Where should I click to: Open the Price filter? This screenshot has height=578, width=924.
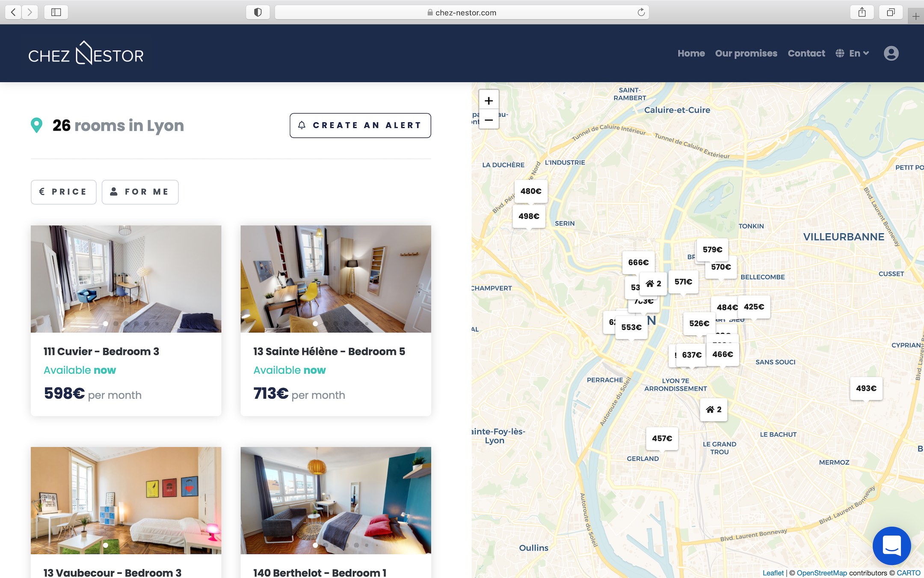point(63,192)
